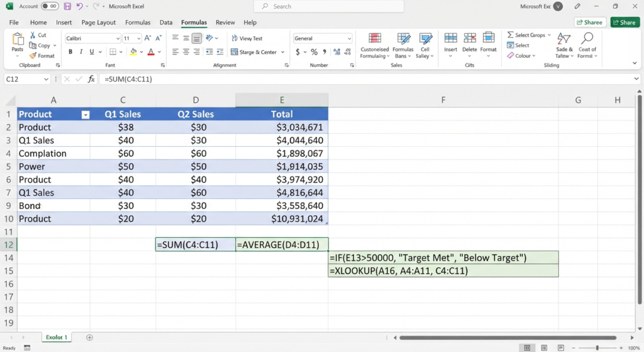Switch to the Insert tab
The width and height of the screenshot is (644, 352).
(x=64, y=22)
